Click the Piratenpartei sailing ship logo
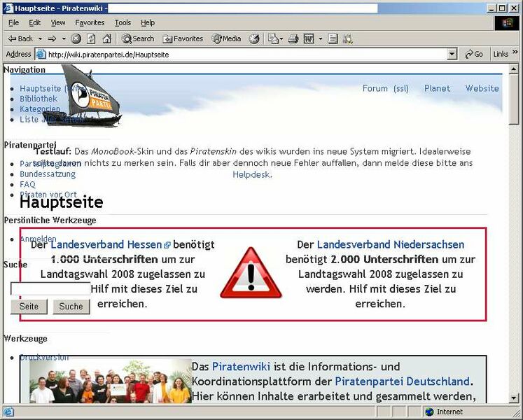This screenshot has height=420, width=523. tap(83, 96)
